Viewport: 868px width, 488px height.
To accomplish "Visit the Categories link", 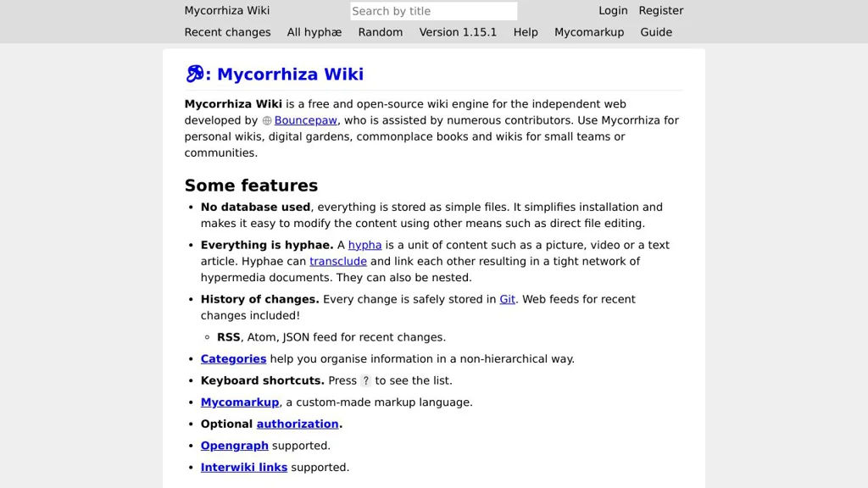I will click(x=233, y=359).
